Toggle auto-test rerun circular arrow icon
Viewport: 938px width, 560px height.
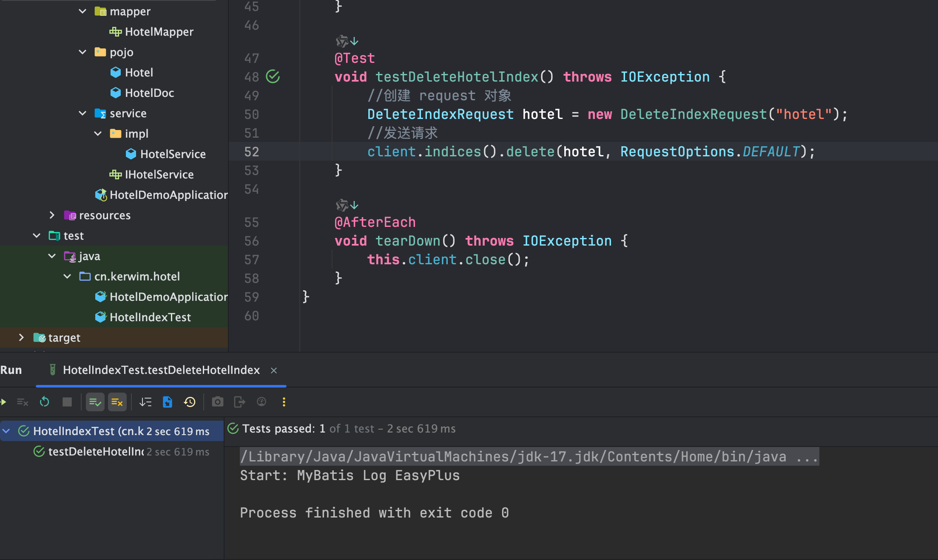coord(45,402)
